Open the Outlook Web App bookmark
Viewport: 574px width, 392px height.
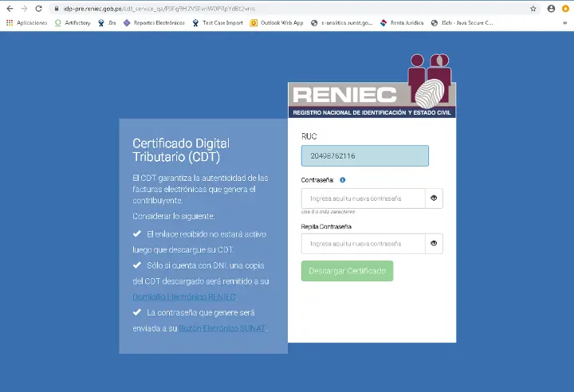(x=277, y=23)
